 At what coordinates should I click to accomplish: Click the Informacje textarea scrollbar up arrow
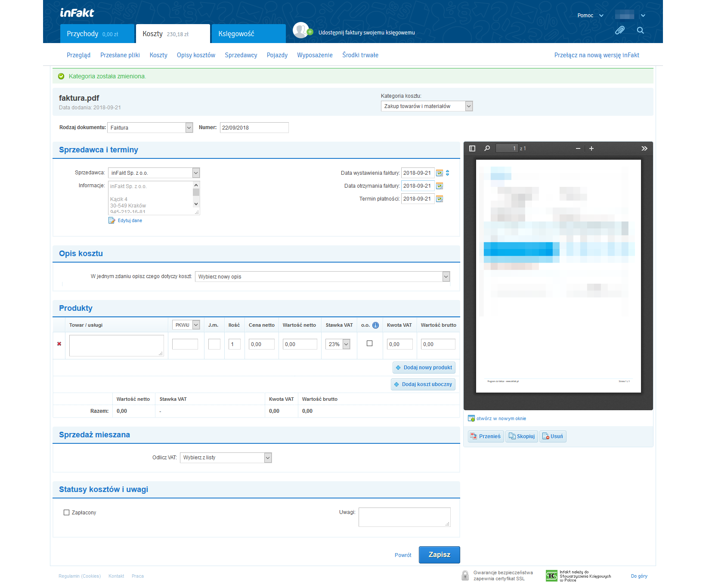[196, 185]
